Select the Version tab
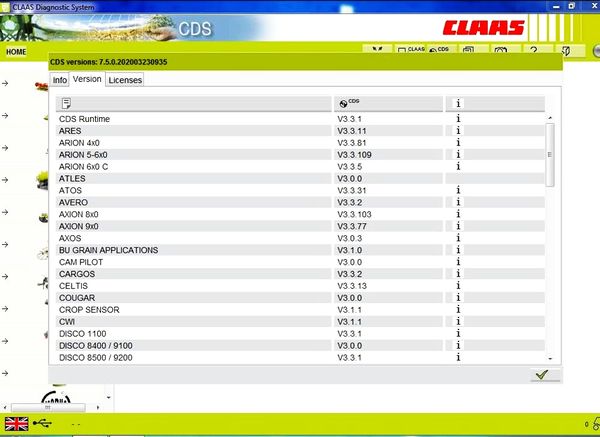 [x=88, y=79]
